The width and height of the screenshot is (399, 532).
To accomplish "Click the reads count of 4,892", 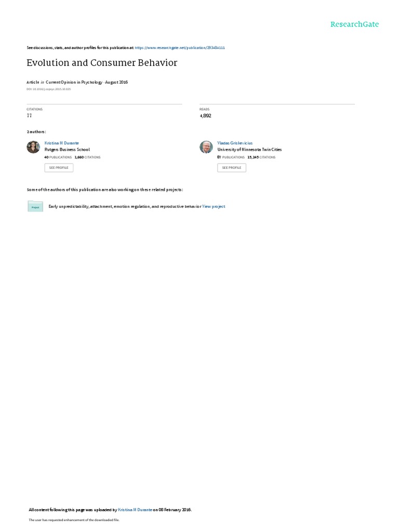I will [x=205, y=116].
